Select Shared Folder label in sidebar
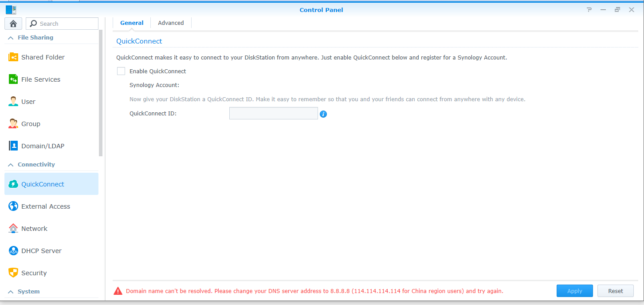The width and height of the screenshot is (644, 305). [43, 57]
